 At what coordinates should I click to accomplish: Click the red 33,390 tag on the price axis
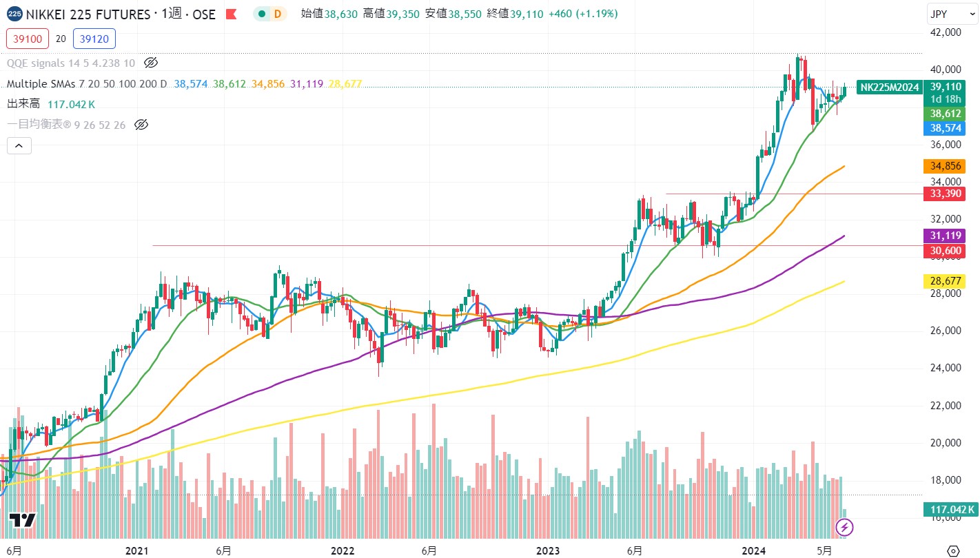tap(945, 194)
